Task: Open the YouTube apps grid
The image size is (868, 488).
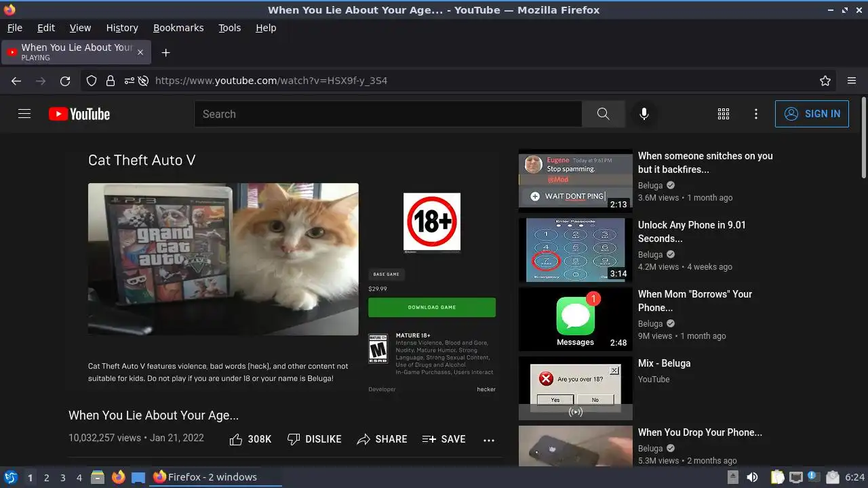Action: [724, 114]
